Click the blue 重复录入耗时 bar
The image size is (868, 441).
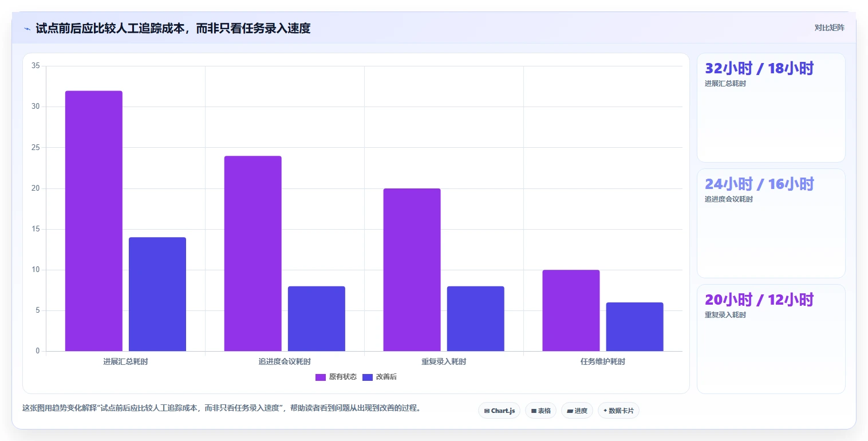[476, 318]
